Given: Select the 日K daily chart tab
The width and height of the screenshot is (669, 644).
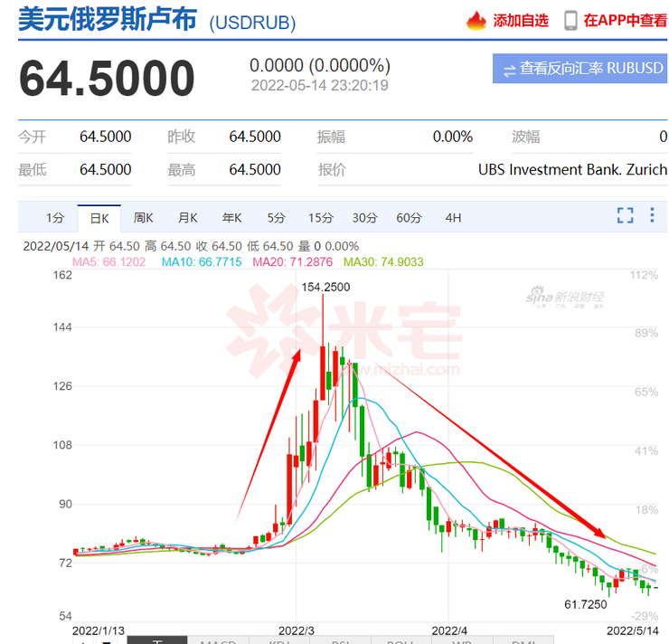Looking at the screenshot, I should pyautogui.click(x=99, y=219).
